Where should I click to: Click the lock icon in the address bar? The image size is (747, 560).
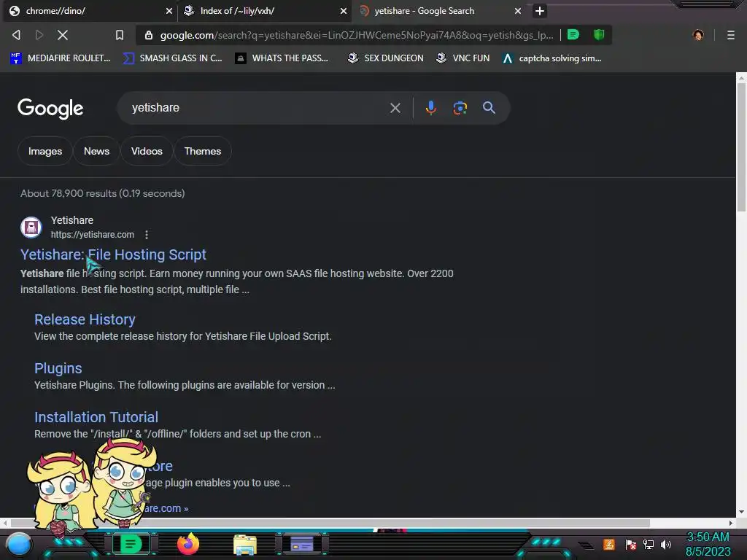[x=149, y=35]
